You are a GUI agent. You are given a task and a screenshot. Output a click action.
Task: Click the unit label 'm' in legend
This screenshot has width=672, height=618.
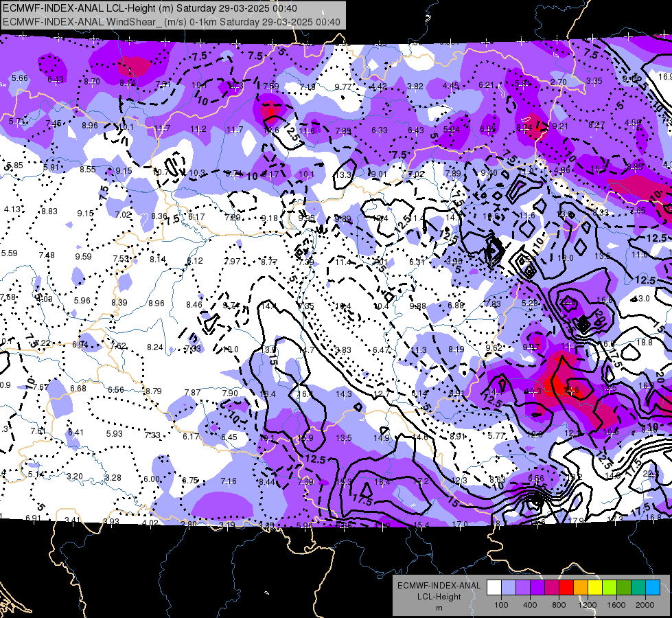click(x=439, y=608)
